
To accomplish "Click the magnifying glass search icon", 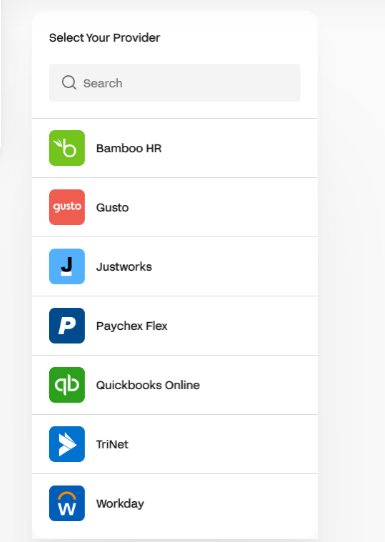I will (x=69, y=83).
